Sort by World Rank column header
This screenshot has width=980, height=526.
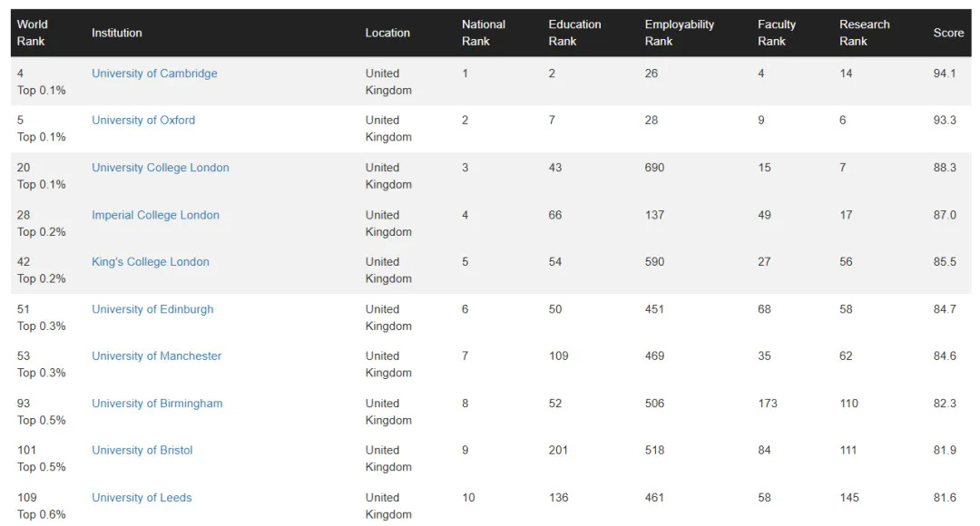click(33, 33)
